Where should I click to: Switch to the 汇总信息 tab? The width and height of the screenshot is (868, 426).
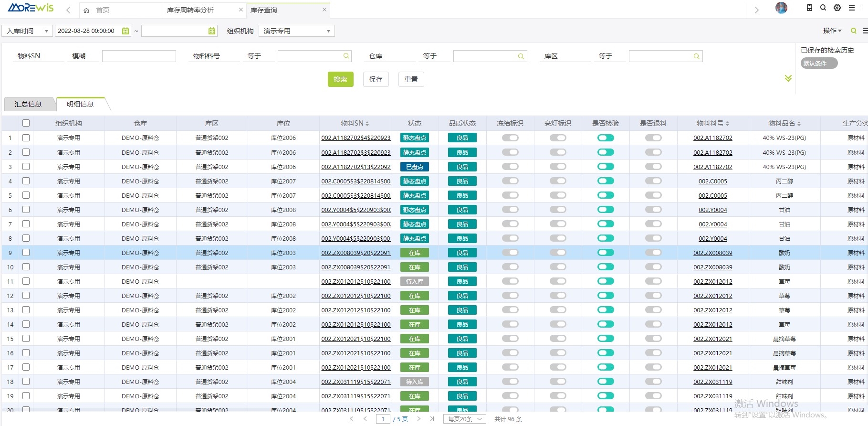click(x=28, y=104)
